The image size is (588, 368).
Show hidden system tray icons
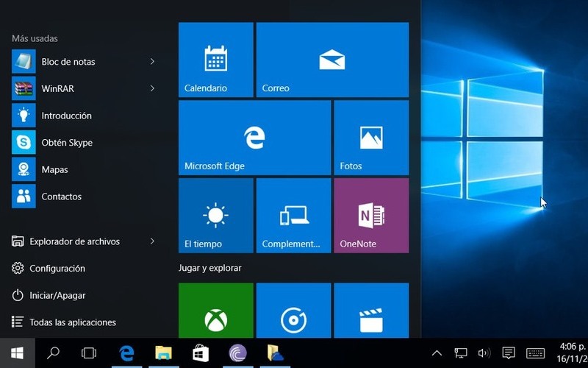[437, 353]
